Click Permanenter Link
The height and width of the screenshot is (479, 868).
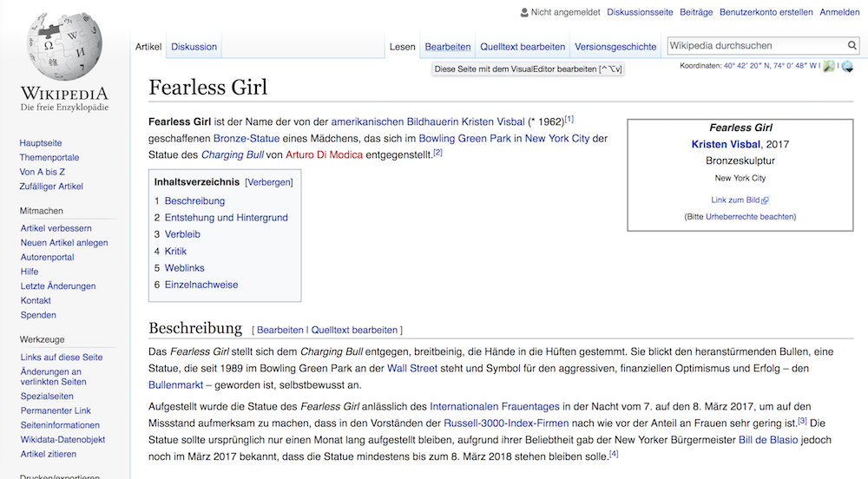pyautogui.click(x=56, y=410)
